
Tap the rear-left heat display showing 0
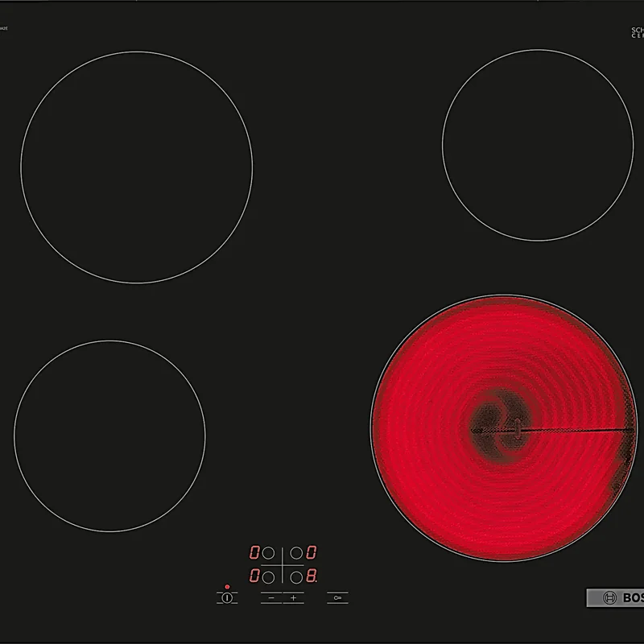coord(254,552)
